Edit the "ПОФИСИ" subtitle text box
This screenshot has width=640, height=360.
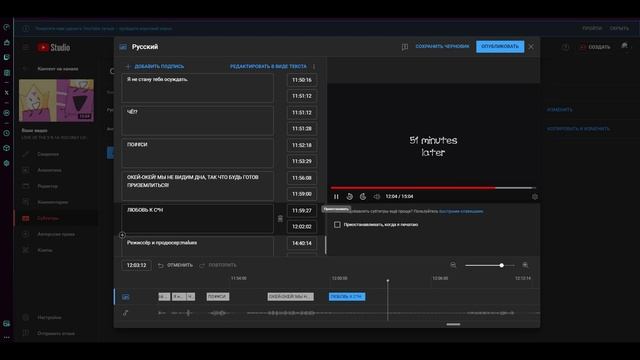pos(198,153)
